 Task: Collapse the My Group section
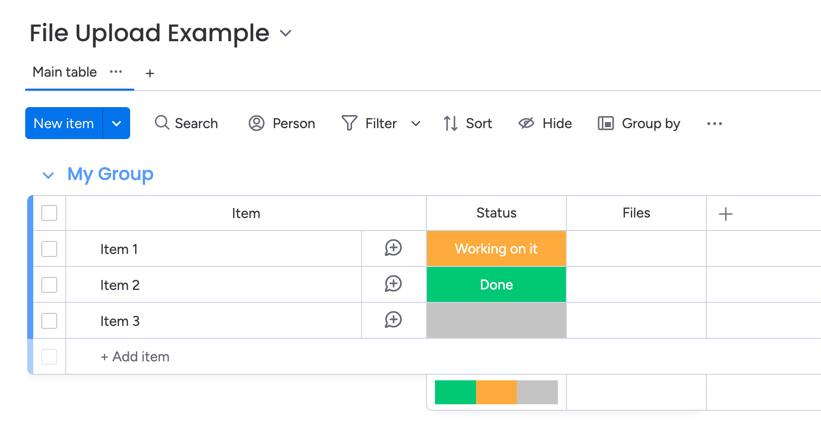pyautogui.click(x=48, y=175)
